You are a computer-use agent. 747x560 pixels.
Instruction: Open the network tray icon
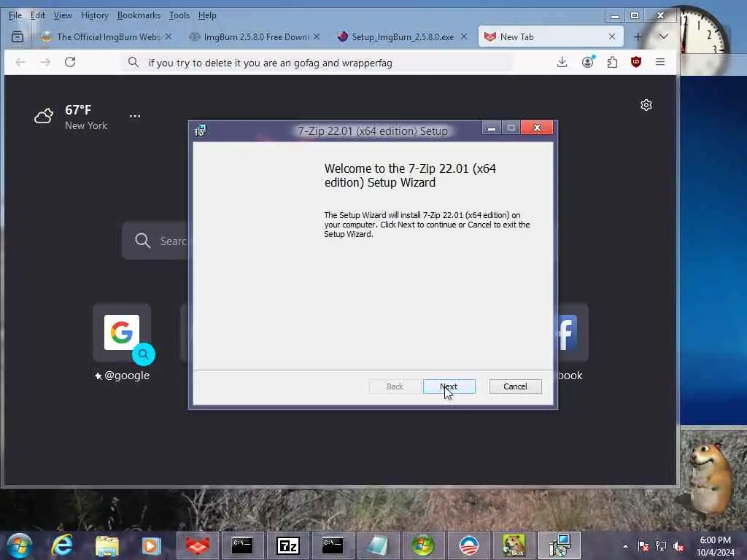(x=661, y=546)
